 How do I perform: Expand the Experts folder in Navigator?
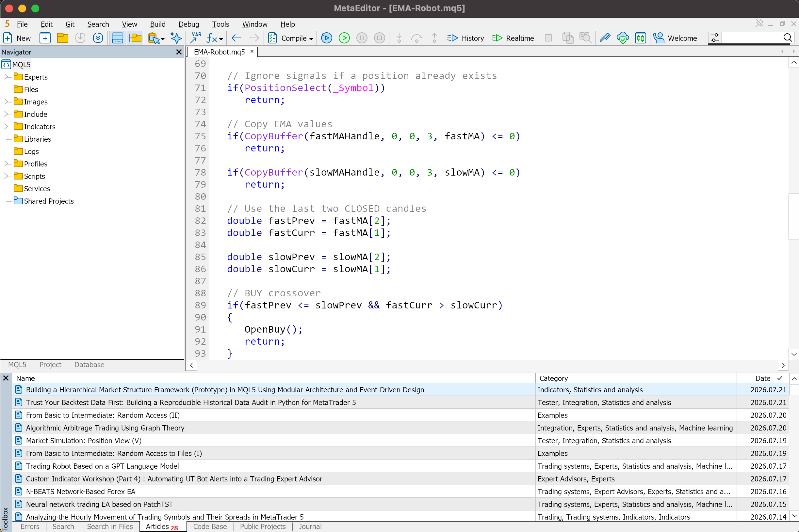[x=6, y=77]
